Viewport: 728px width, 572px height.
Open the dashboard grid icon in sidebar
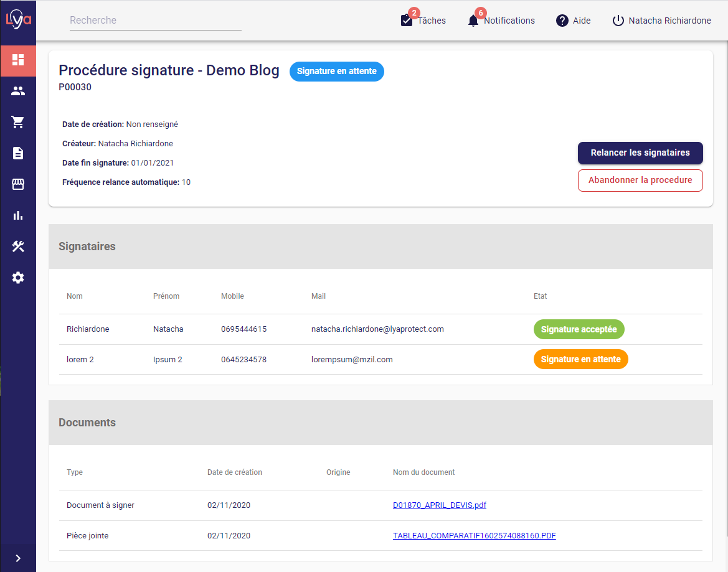18,60
